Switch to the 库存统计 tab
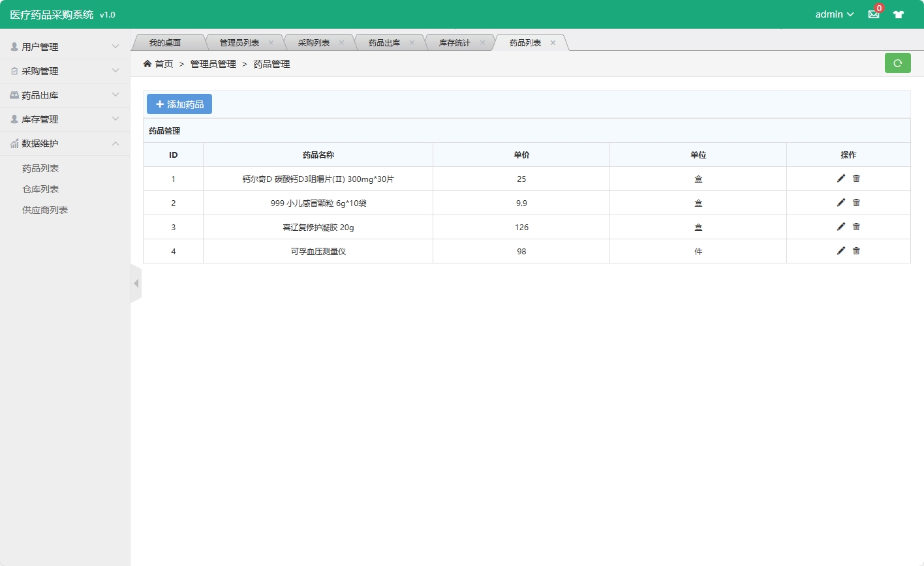The image size is (924, 566). (x=454, y=43)
